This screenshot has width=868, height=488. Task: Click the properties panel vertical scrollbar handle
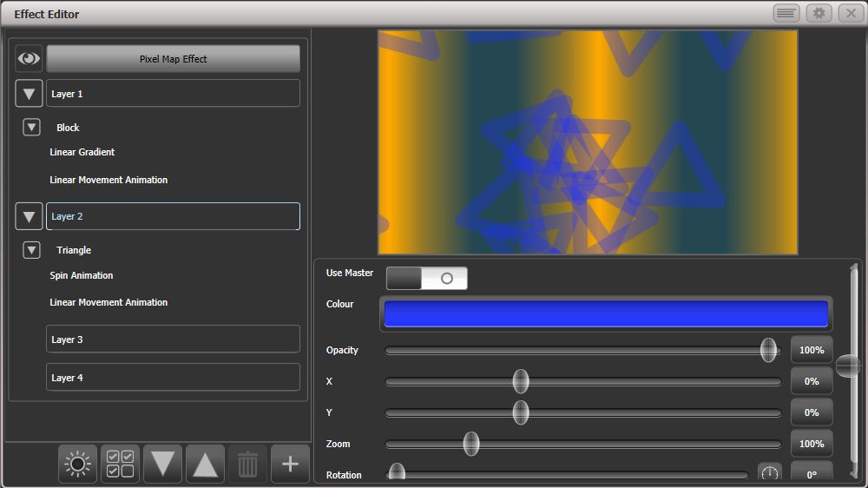pos(847,366)
